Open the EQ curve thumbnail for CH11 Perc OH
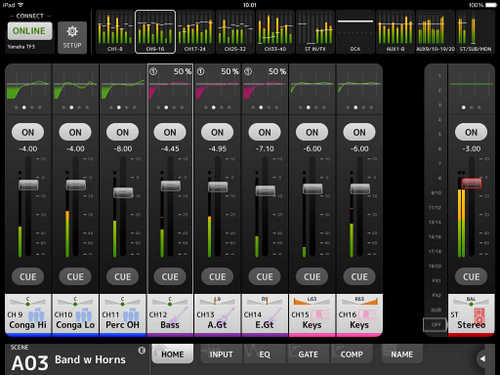This screenshot has width=500, height=375. click(x=123, y=89)
